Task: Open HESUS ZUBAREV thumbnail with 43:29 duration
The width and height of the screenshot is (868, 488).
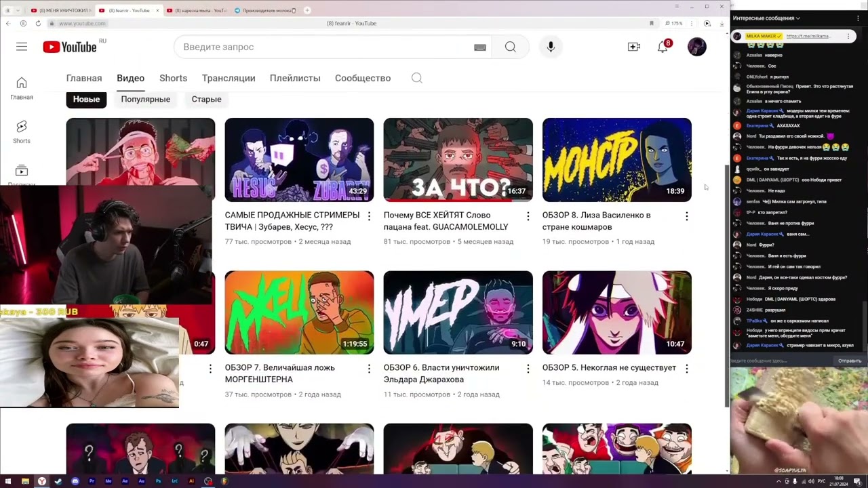Action: pyautogui.click(x=299, y=160)
